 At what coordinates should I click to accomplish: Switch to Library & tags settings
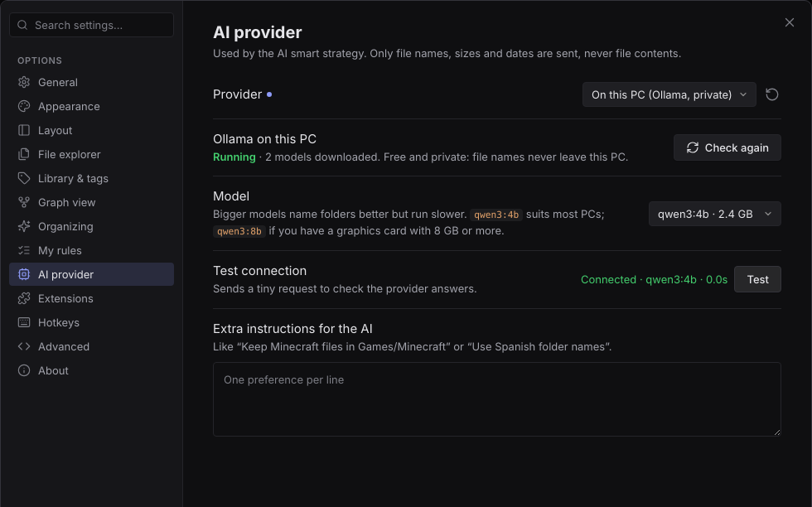[x=92, y=178]
